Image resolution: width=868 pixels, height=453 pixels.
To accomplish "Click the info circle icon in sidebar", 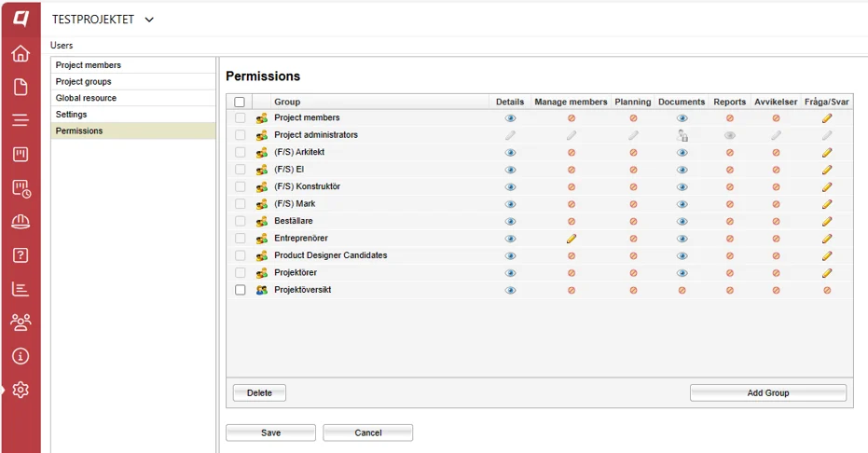I will click(x=21, y=356).
